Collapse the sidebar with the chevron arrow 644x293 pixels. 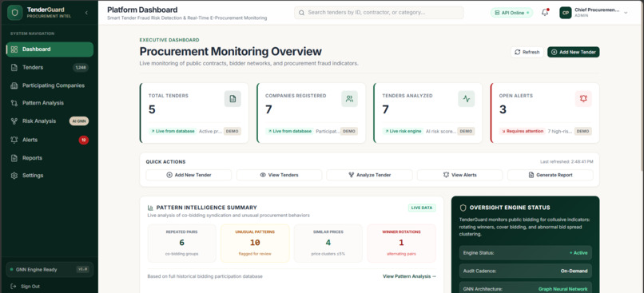click(x=86, y=13)
